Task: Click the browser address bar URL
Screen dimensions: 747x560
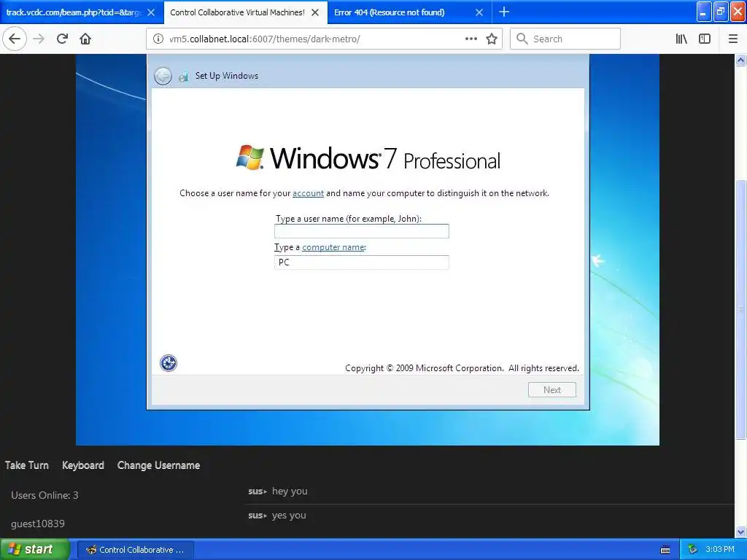Action: (x=264, y=39)
